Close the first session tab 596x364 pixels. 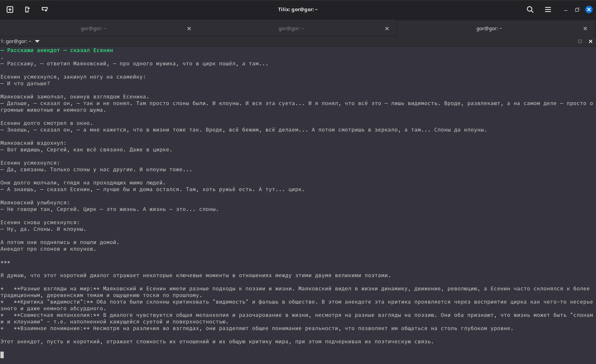[x=189, y=29]
